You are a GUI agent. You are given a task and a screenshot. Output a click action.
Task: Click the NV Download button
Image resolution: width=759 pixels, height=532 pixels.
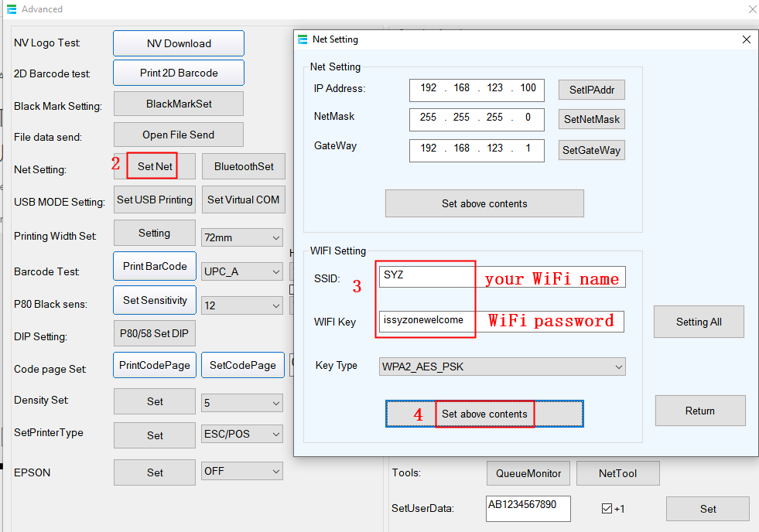pos(179,43)
